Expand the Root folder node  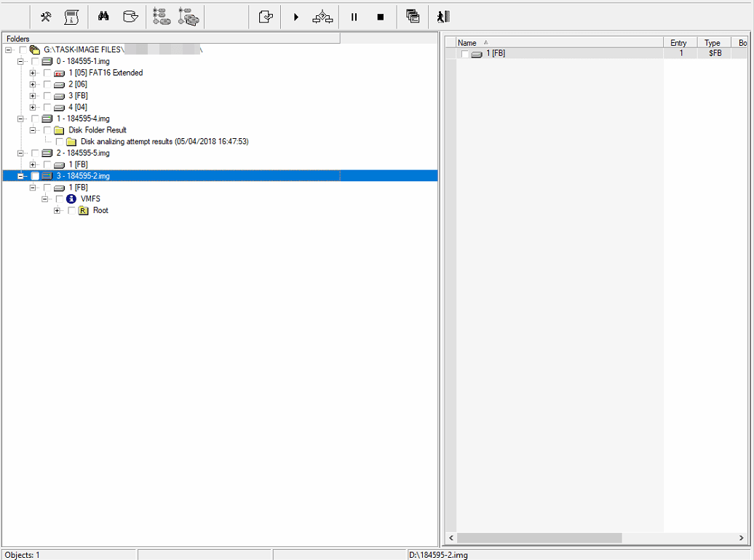click(57, 210)
